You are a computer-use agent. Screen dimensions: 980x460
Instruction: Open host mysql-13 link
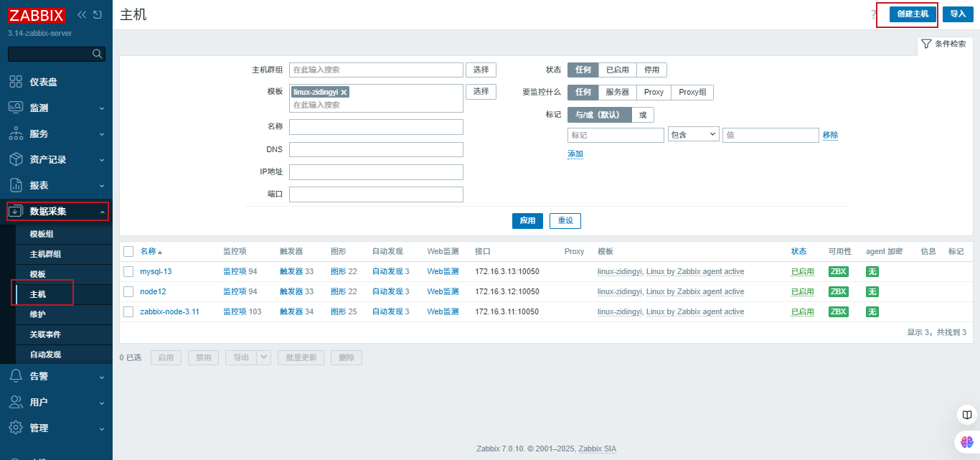click(156, 271)
